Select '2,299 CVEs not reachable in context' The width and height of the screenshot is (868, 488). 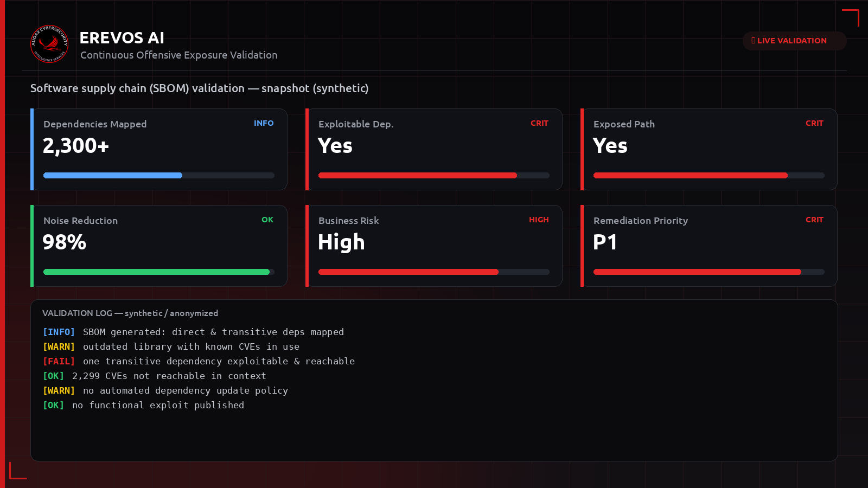(x=169, y=376)
